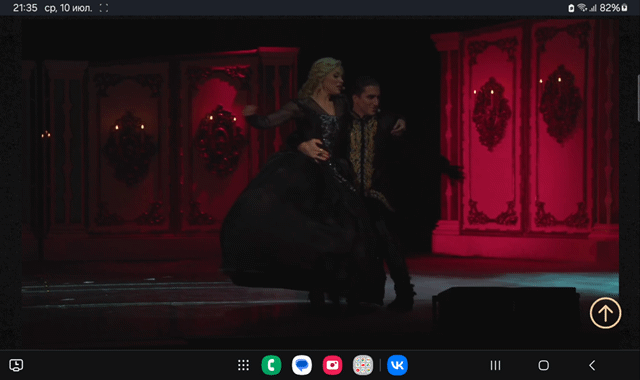Tap the date "ср, 10 июл."
This screenshot has height=380, width=640.
68,8
